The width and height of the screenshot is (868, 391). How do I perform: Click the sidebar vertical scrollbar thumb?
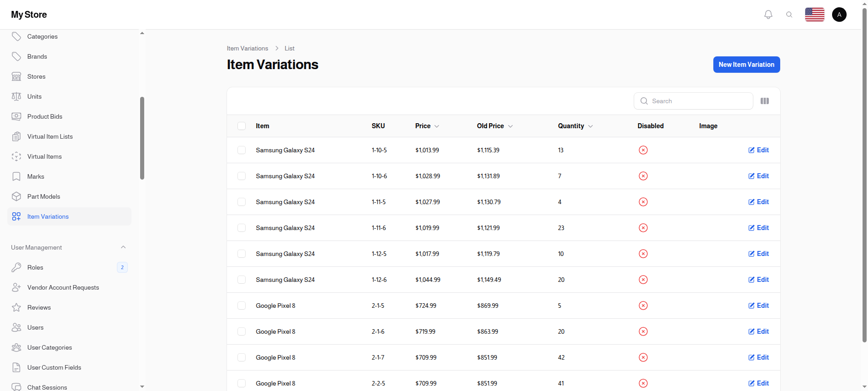coord(142,138)
